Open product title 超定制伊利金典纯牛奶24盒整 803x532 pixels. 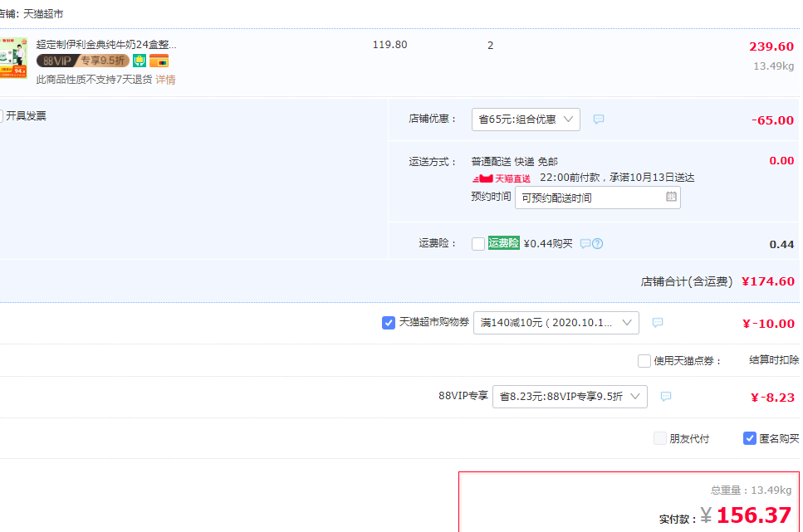click(106, 45)
